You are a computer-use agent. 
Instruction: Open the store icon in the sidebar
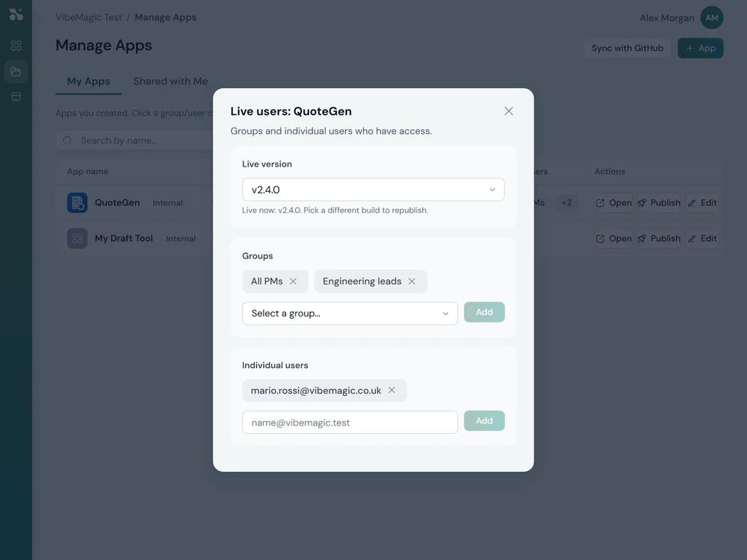coord(16,96)
